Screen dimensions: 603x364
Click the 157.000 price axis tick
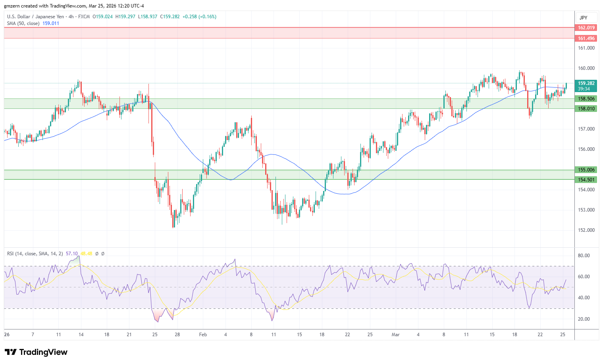(586, 129)
